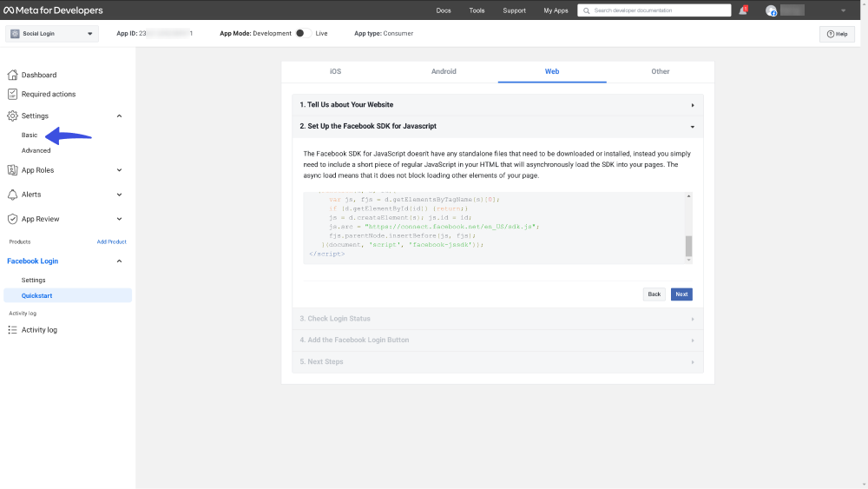The height and width of the screenshot is (489, 868).
Task: Click the JavaScript SDK code snippet
Action: pyautogui.click(x=495, y=228)
